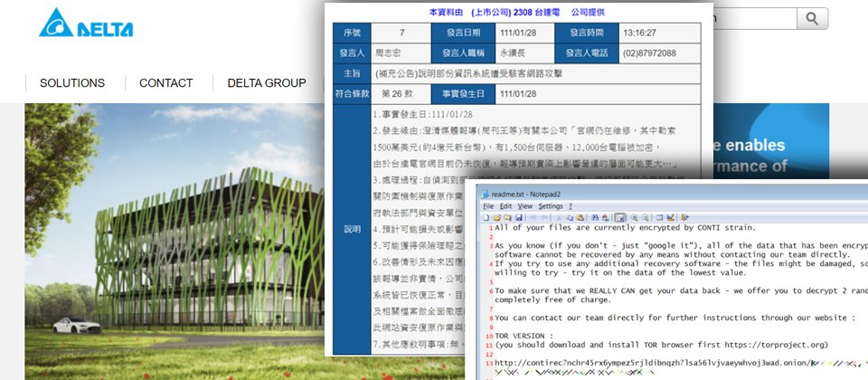The width and height of the screenshot is (868, 380).
Task: Click the line 'To make sure that we REALLY CAN'
Action: [x=682, y=290]
